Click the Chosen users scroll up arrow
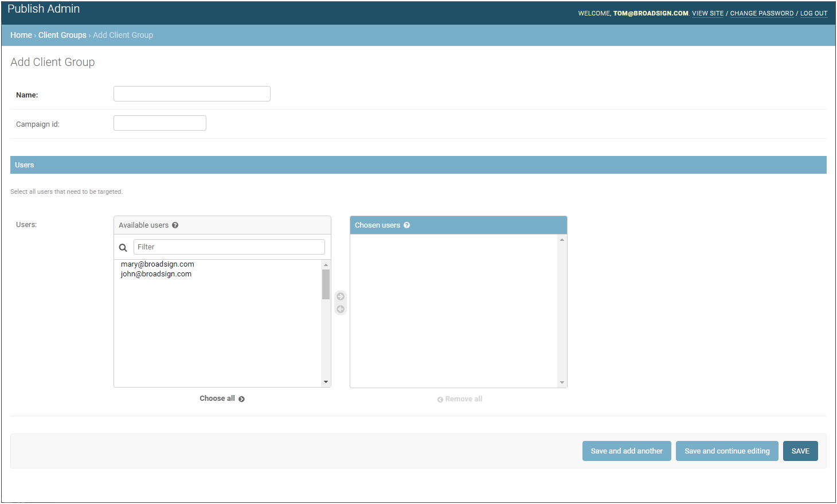The image size is (837, 504). (562, 240)
